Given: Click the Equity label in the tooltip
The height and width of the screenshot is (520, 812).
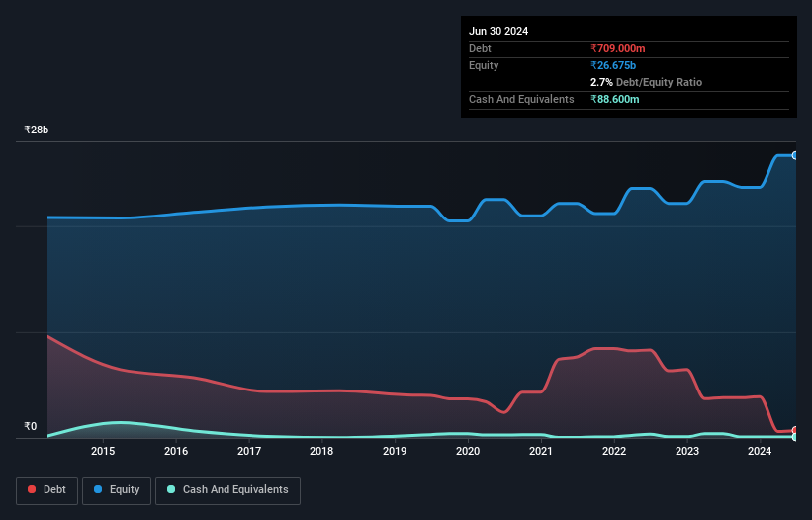Looking at the screenshot, I should [x=484, y=65].
